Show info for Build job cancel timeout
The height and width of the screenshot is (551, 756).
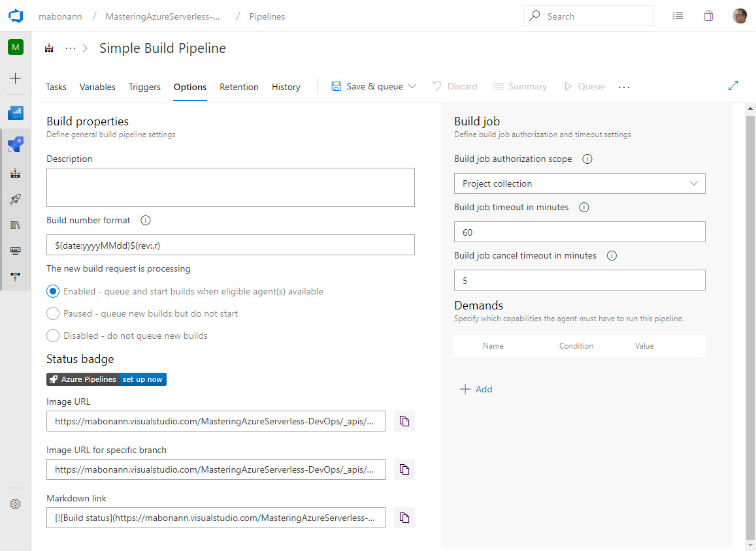[x=612, y=256]
